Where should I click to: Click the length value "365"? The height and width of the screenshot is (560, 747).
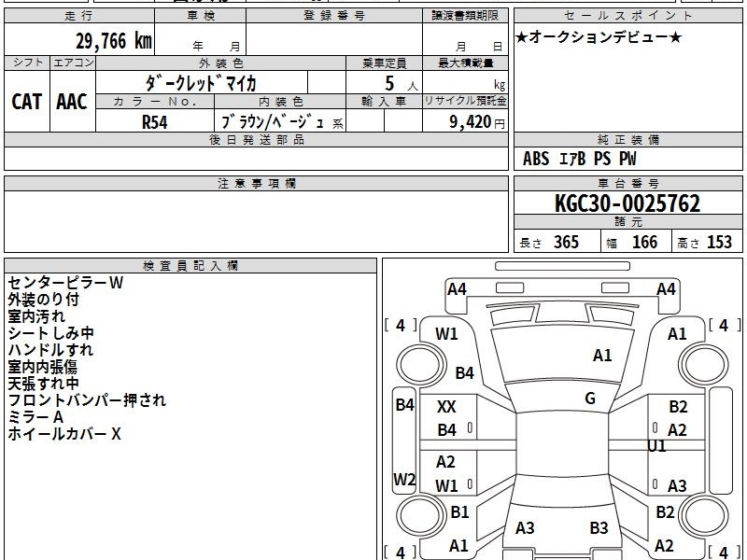coord(567,242)
